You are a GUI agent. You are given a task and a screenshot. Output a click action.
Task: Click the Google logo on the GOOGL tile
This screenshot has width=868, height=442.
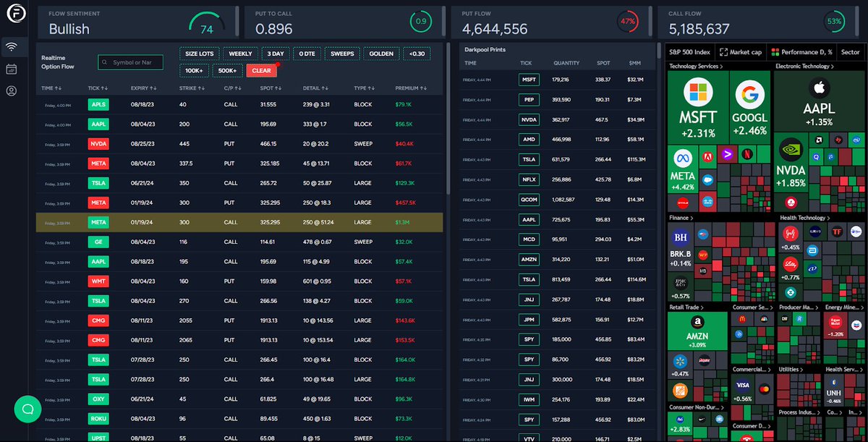point(749,94)
